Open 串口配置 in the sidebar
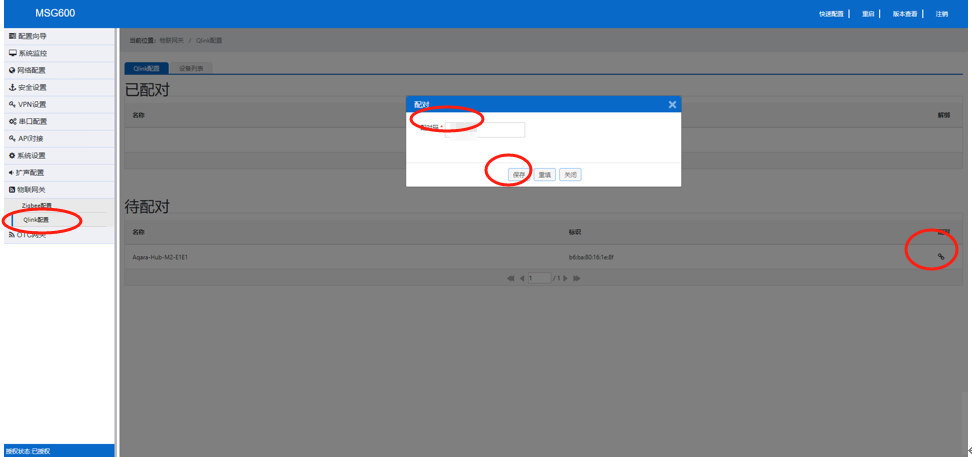Image resolution: width=972 pixels, height=457 pixels. click(32, 121)
